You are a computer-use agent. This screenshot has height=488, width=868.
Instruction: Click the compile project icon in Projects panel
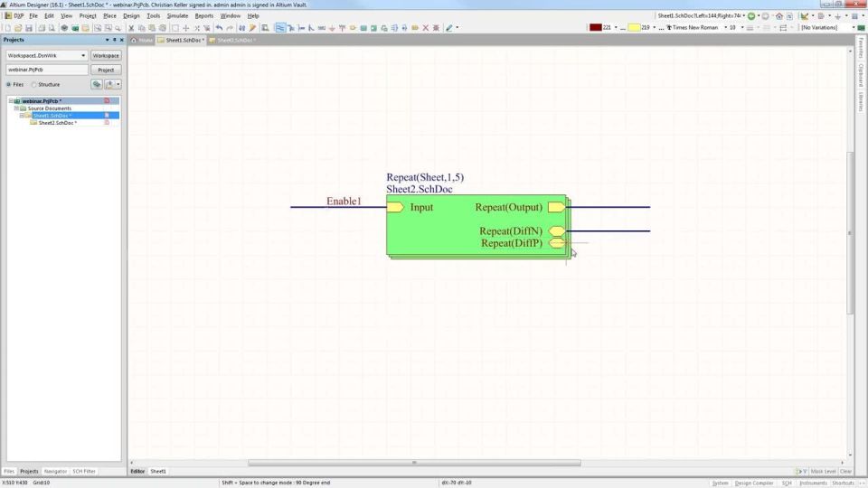(x=97, y=84)
